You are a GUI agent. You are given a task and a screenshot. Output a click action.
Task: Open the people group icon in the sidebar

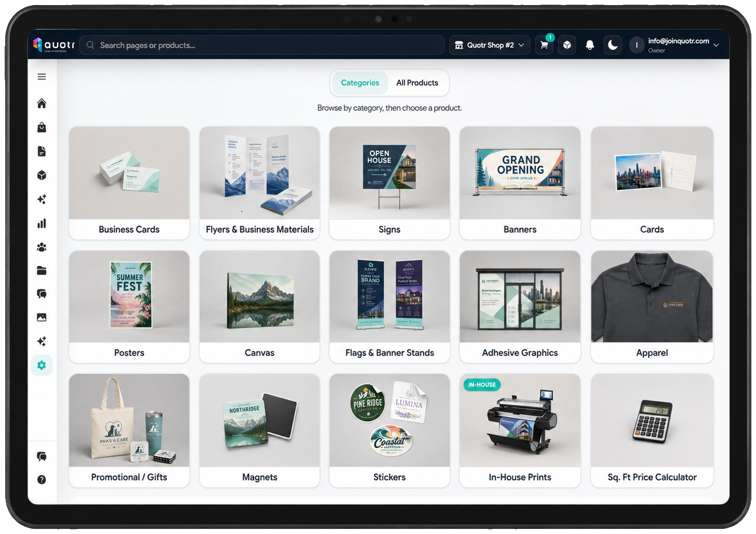(41, 247)
